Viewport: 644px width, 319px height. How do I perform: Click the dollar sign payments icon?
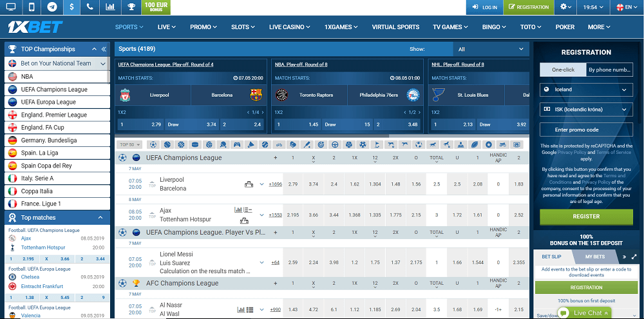(71, 7)
